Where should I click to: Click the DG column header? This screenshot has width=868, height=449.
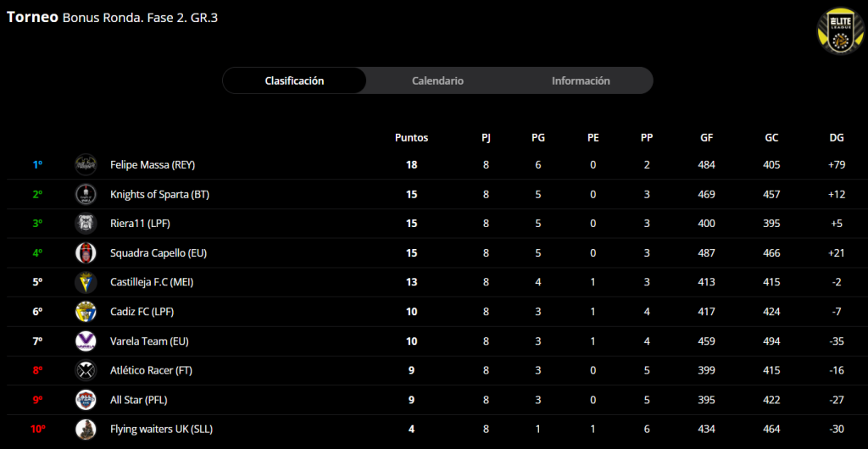tap(837, 137)
